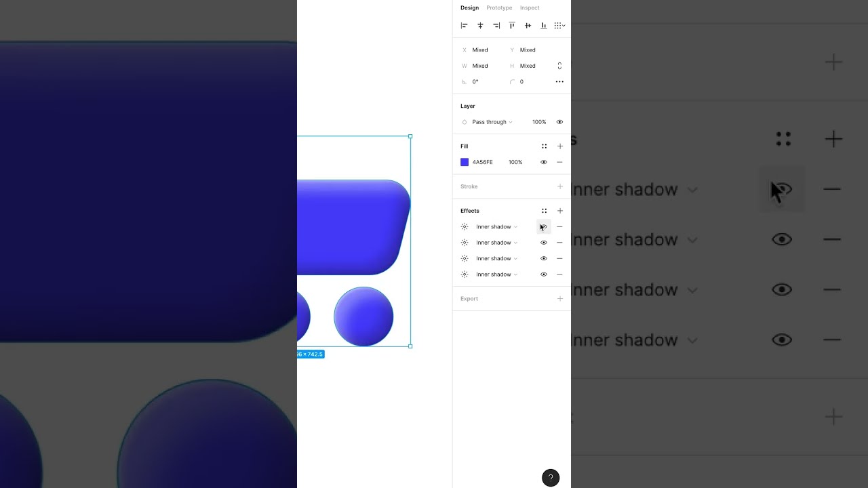Add an export setting with plus
The height and width of the screenshot is (488, 868).
click(559, 299)
